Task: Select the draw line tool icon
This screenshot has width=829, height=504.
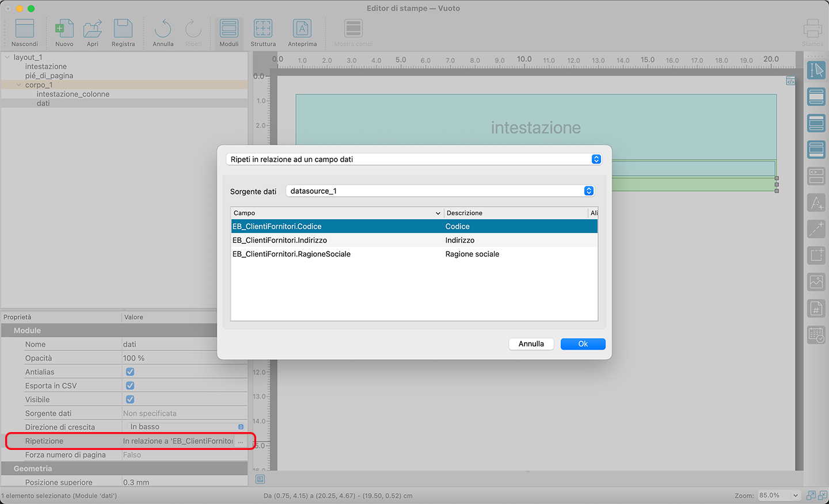Action: [x=816, y=229]
